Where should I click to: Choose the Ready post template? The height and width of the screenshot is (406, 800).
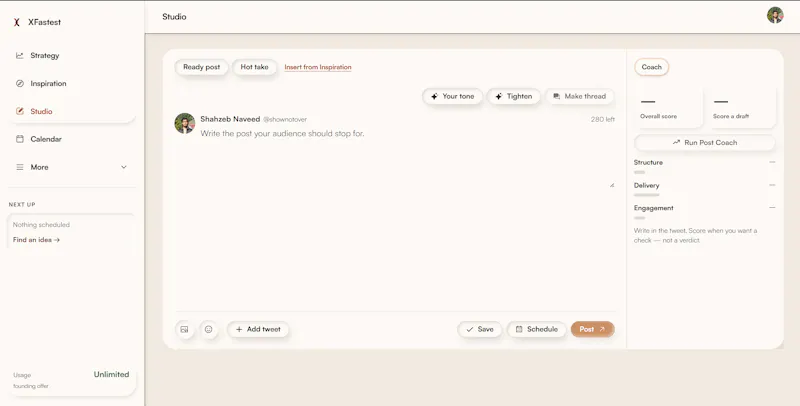(x=202, y=67)
